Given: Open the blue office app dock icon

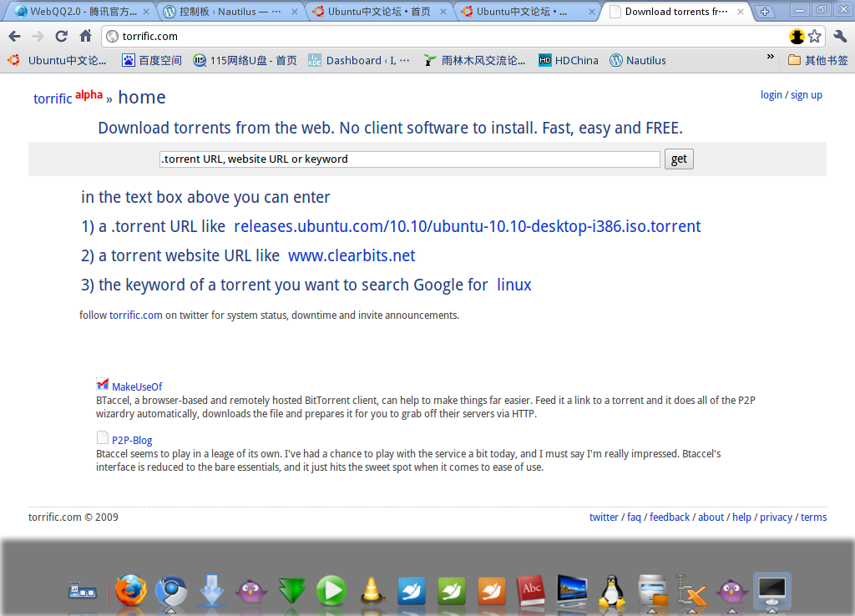Looking at the screenshot, I should click(x=412, y=591).
